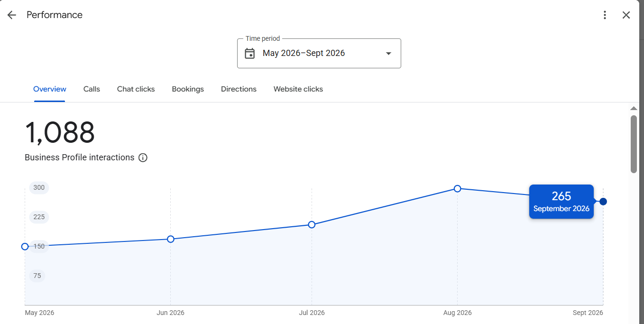
Task: Click the Jun 2026 x-axis label
Action: click(170, 313)
